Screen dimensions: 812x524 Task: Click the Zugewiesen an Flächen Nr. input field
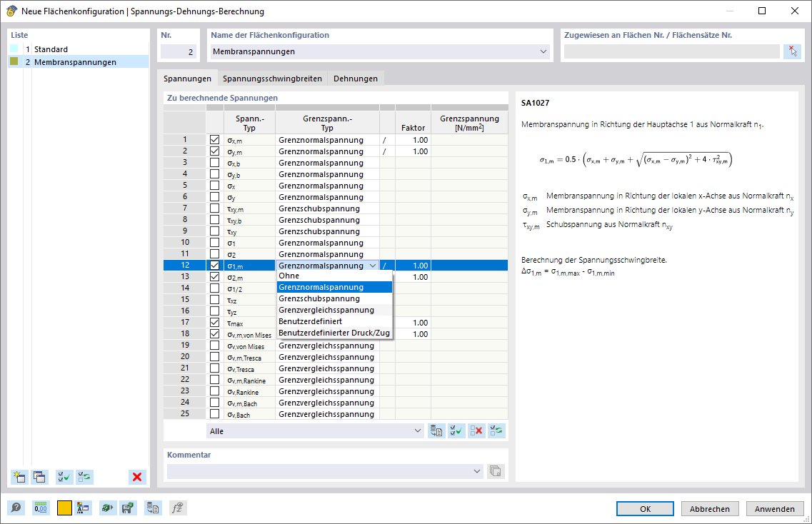671,51
